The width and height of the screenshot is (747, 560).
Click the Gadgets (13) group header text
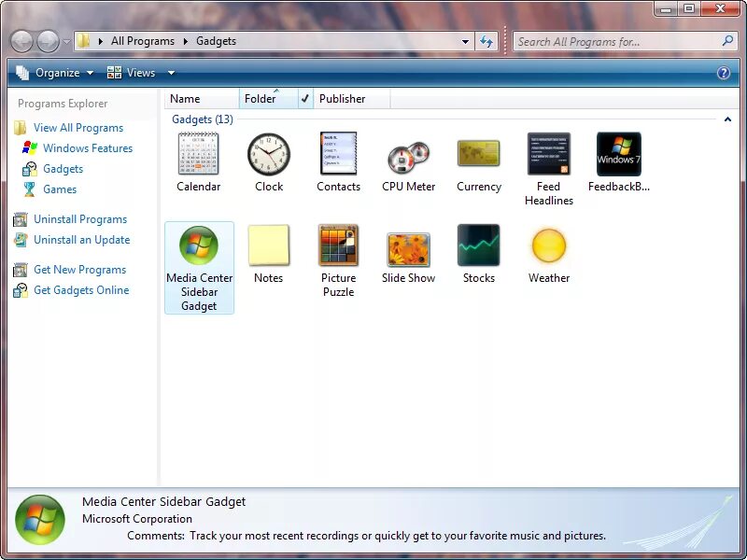pos(203,119)
